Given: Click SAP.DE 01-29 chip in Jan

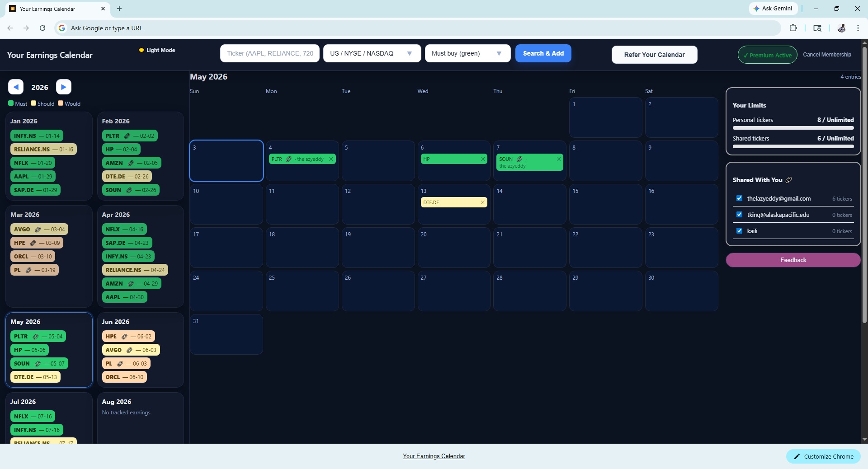Looking at the screenshot, I should 35,190.
